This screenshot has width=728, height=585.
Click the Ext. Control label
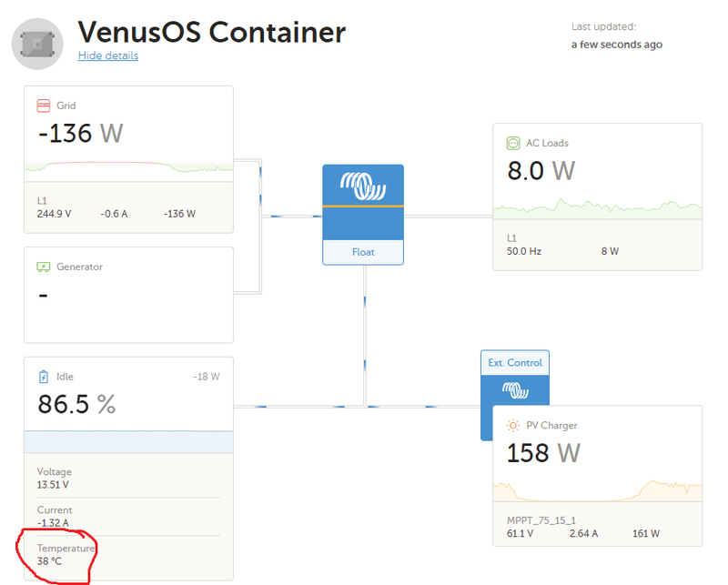pyautogui.click(x=515, y=362)
